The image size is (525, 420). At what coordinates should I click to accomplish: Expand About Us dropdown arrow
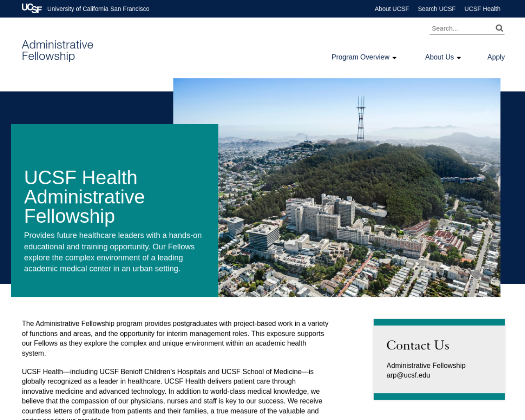click(x=459, y=58)
